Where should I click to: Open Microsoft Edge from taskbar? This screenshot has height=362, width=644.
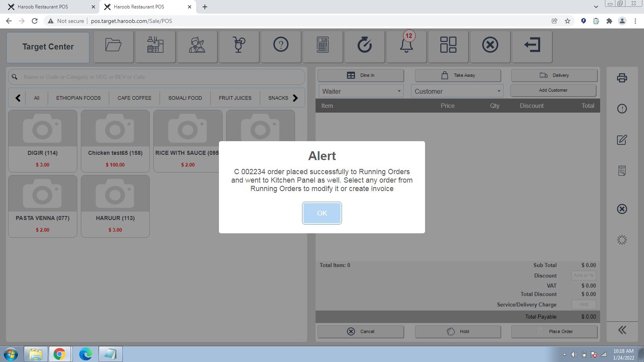pyautogui.click(x=85, y=354)
